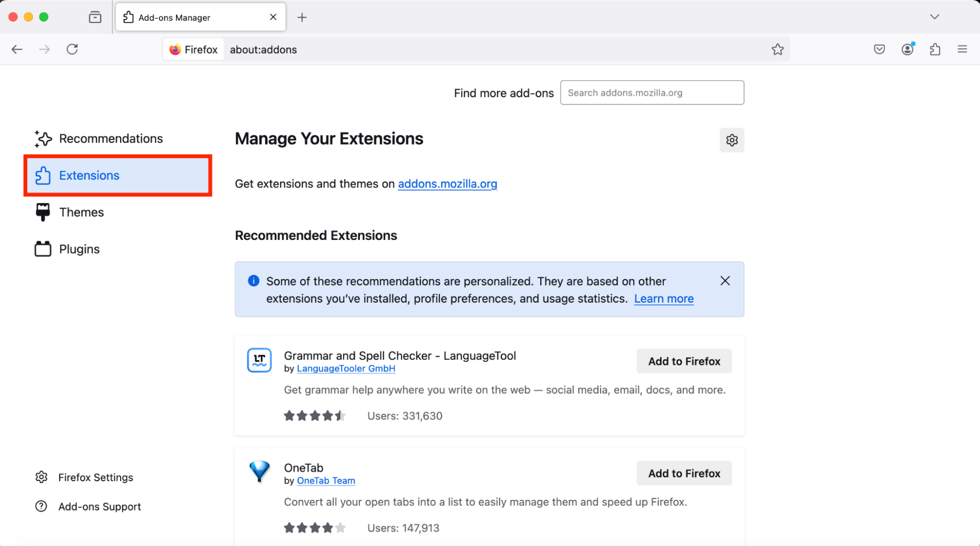Open the extensions puzzle icon in toolbar
Screen dimensions: 980x546
pyautogui.click(x=935, y=49)
